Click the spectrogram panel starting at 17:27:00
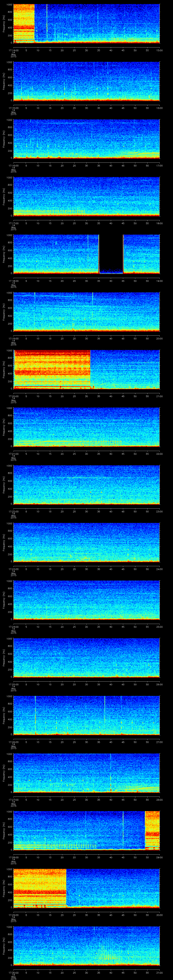 pyautogui.click(x=86, y=773)
